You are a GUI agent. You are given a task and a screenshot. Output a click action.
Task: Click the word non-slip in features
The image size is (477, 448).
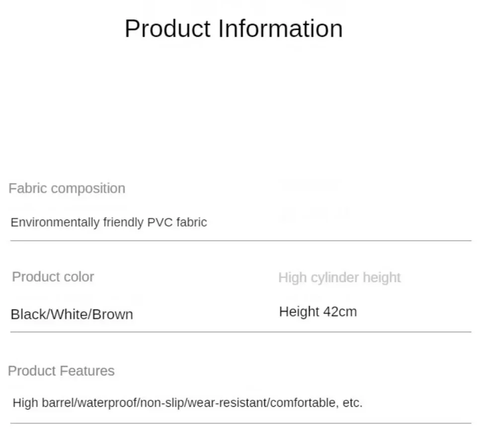click(162, 402)
